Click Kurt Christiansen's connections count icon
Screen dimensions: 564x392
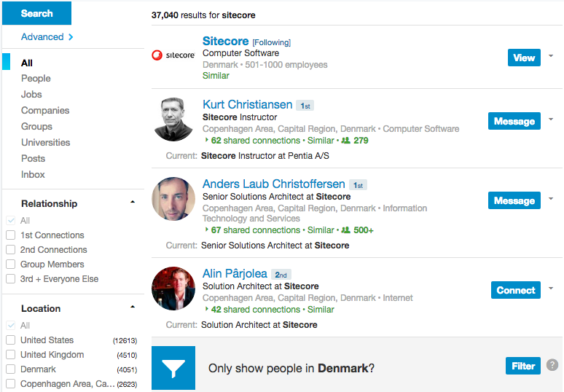345,141
